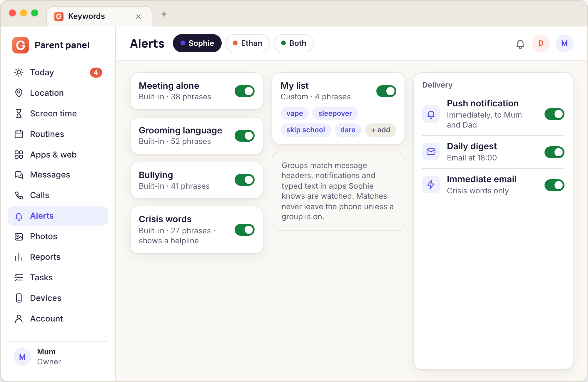Click the Today badge showing 4
The height and width of the screenshot is (382, 588).
(x=96, y=72)
